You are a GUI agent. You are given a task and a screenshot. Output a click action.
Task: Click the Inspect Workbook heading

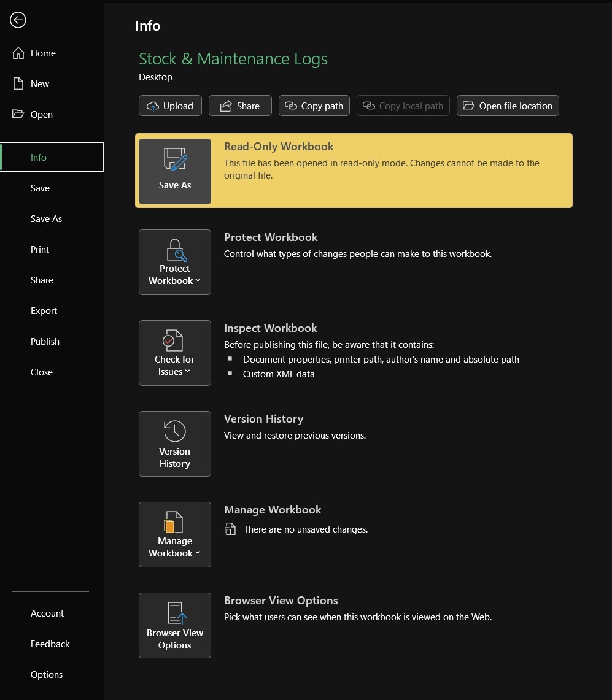270,328
